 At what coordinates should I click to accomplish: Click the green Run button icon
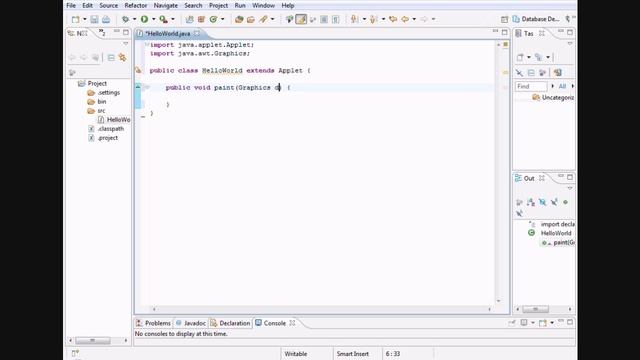click(144, 19)
